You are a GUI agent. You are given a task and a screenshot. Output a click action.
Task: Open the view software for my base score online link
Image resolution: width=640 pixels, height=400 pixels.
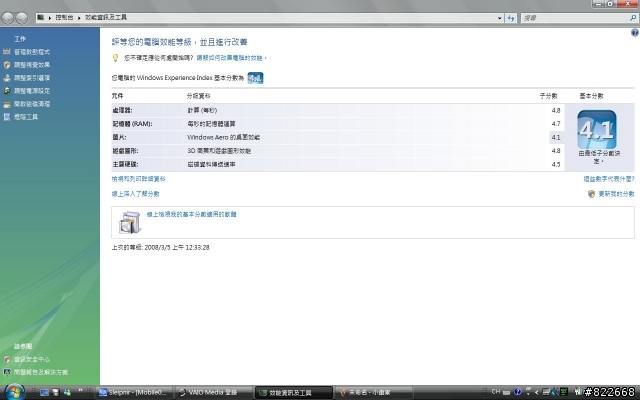[191, 214]
